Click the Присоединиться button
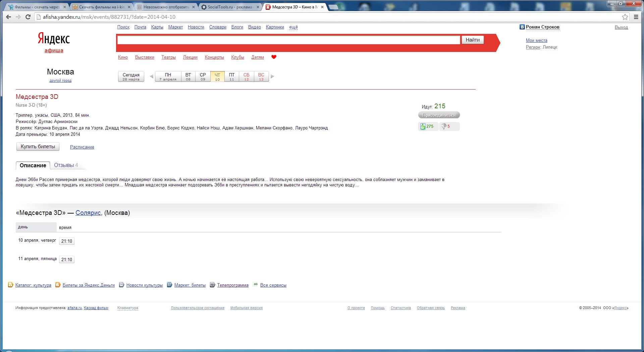Screen dimensions: 644x352 (x=439, y=115)
